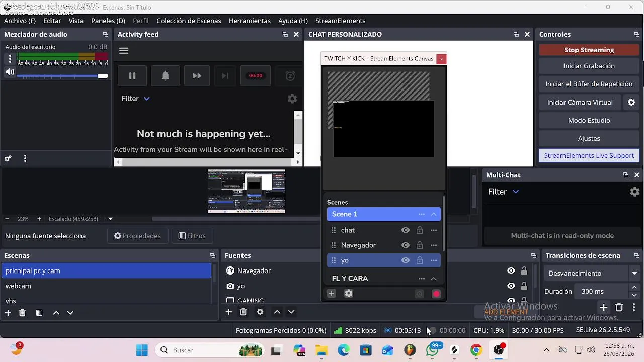The width and height of the screenshot is (644, 362).
Task: Mute the Audio del escritorio speaker
Action: [x=10, y=72]
